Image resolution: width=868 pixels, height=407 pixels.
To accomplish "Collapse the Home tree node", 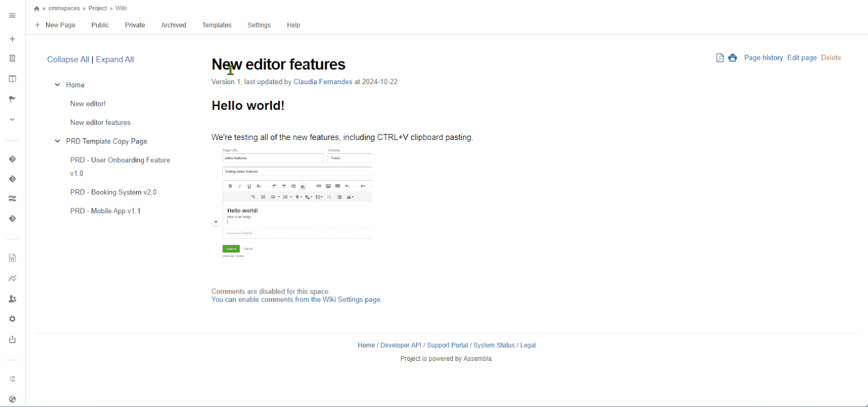I will pos(58,85).
